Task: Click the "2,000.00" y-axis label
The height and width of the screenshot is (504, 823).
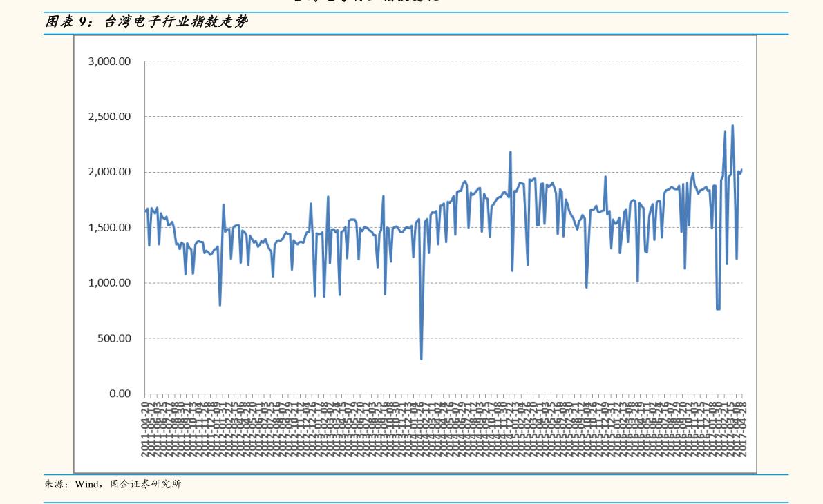Action: (109, 172)
